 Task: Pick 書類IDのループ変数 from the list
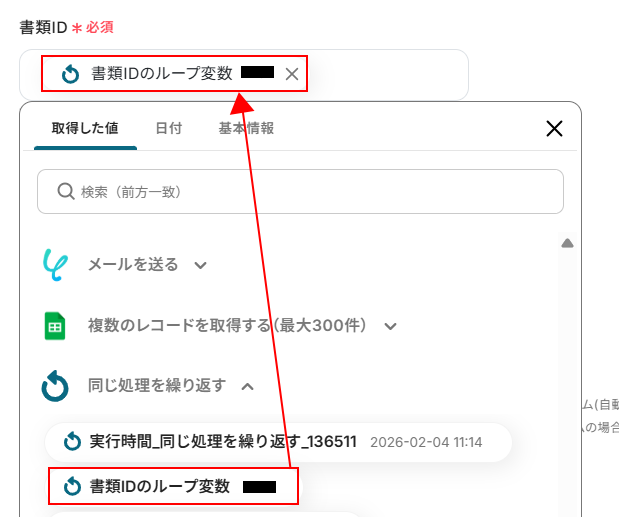tap(173, 486)
